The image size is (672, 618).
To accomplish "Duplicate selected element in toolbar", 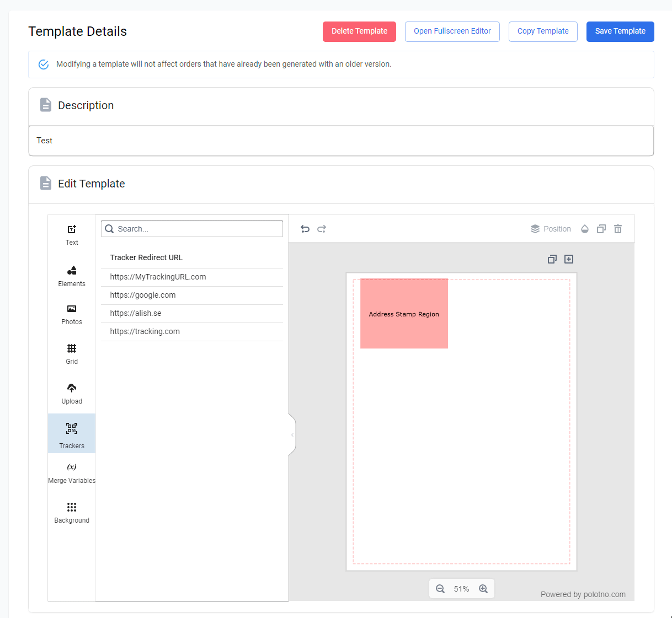I will pyautogui.click(x=601, y=229).
